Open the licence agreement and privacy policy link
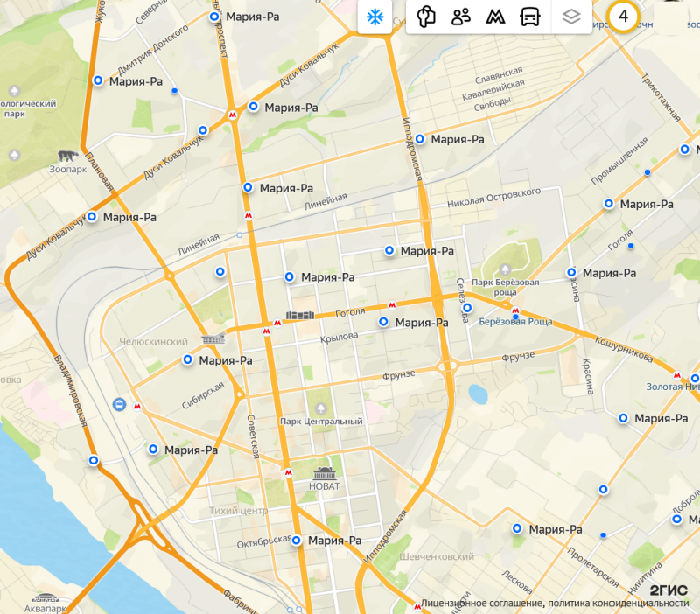The width and height of the screenshot is (700, 614). coord(555,604)
